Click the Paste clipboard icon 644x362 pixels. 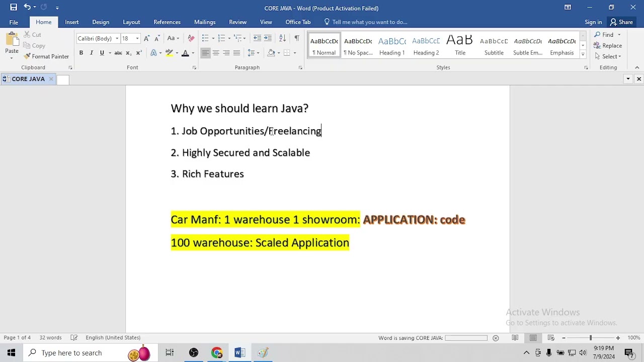coord(12,40)
